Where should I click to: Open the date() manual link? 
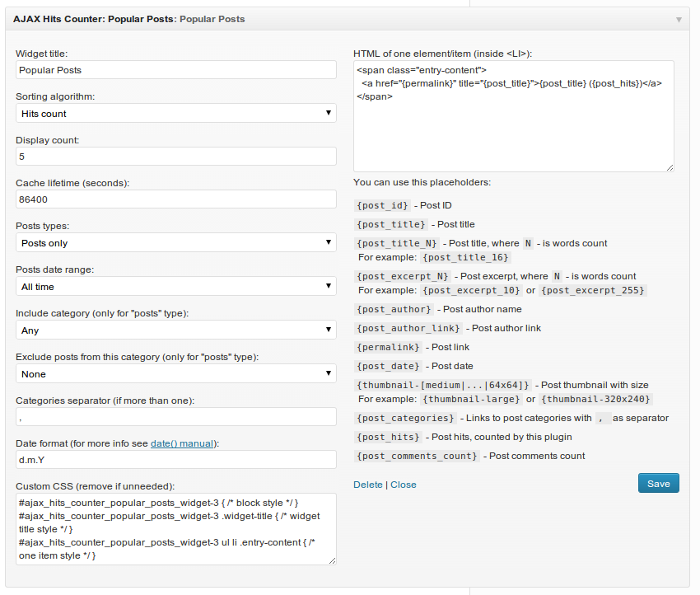tap(182, 443)
